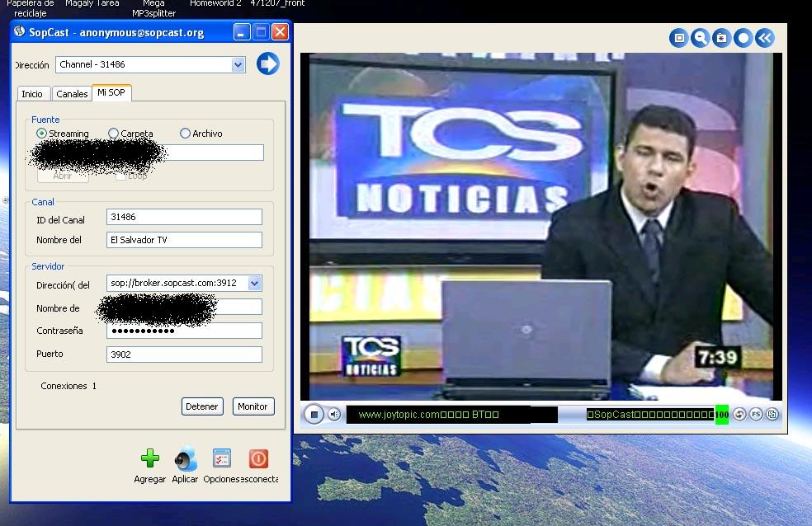Expand the server address sop://broker.sopcast.com dropdown
Screen dimensions: 812x526
254,283
